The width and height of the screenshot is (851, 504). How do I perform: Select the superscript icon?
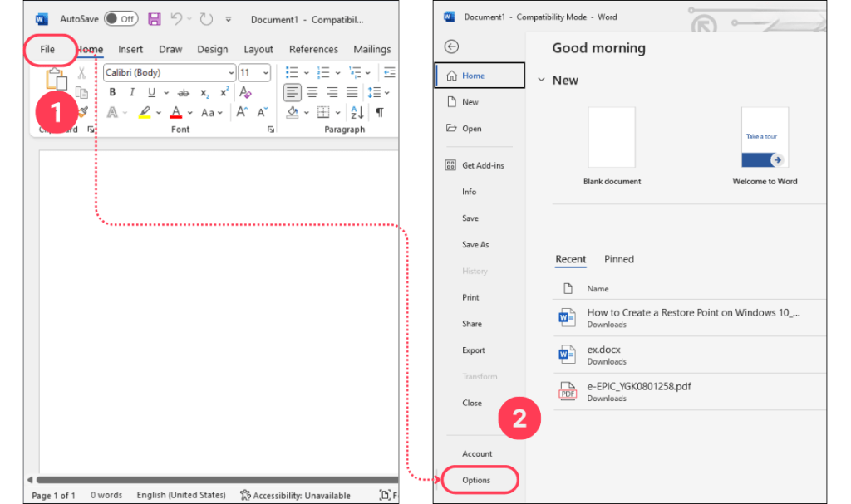[x=224, y=91]
